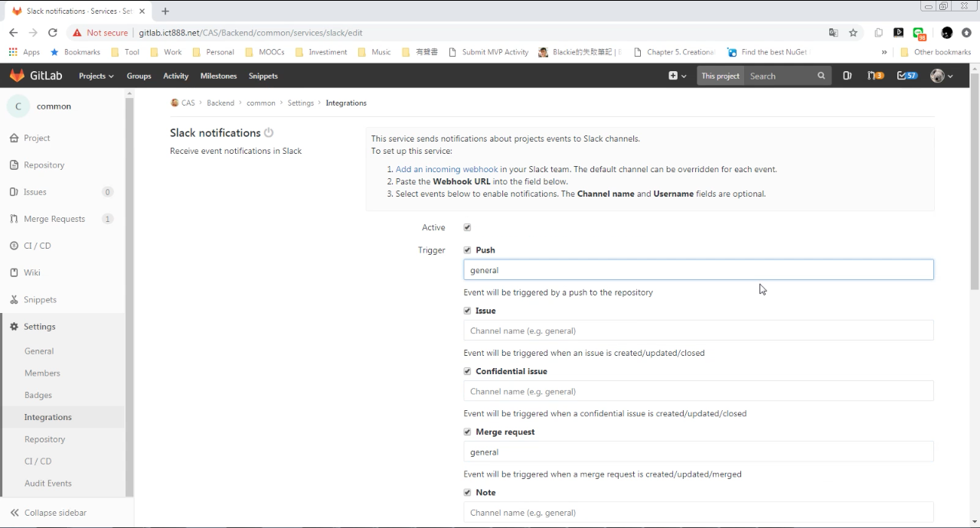Show more bookmarks with chevron
This screenshot has width=980, height=528.
(884, 52)
